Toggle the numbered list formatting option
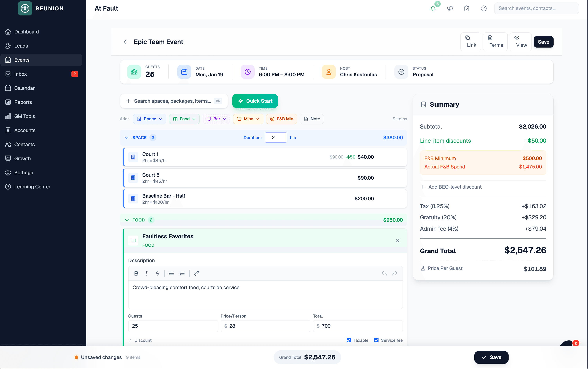Image resolution: width=588 pixels, height=369 pixels. (182, 273)
